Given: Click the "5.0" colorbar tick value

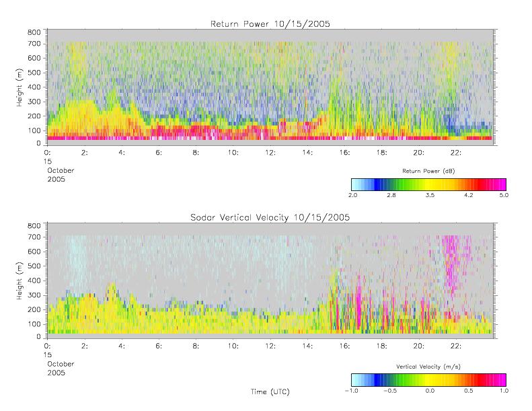Looking at the screenshot, I should 504,195.
